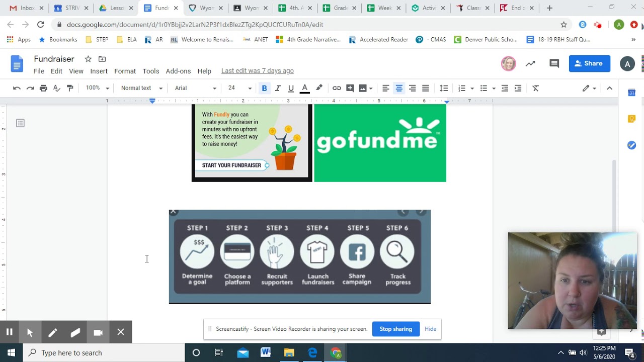
Task: Increase the paragraph indent
Action: point(518,88)
